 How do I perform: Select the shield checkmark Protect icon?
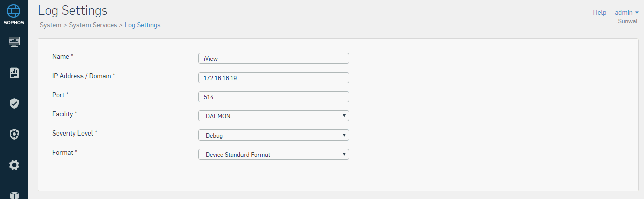tap(14, 104)
